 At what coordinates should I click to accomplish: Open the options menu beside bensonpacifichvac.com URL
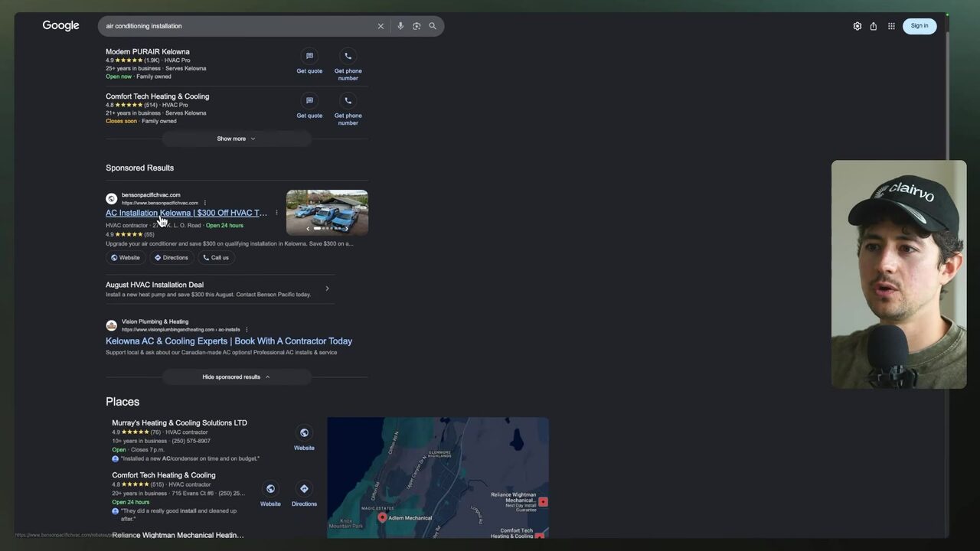click(x=205, y=203)
